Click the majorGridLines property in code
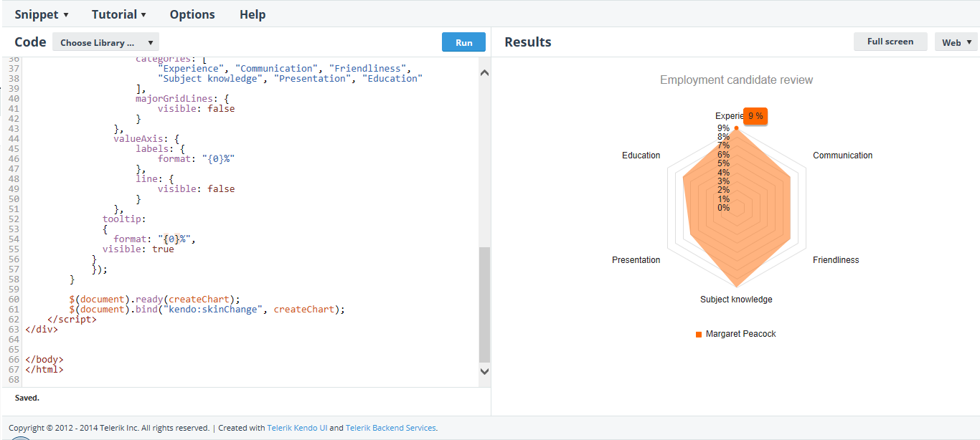 pyautogui.click(x=174, y=99)
